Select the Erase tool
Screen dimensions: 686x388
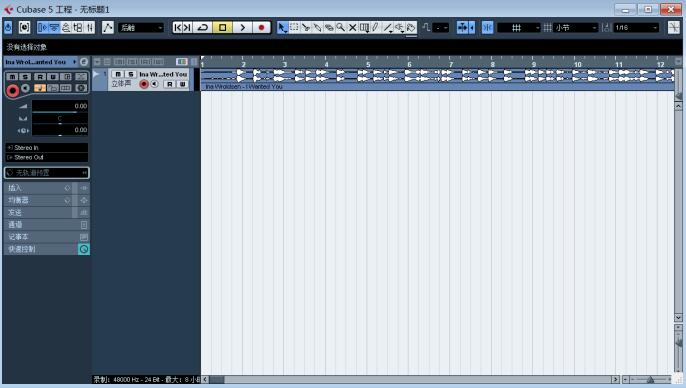pos(329,28)
